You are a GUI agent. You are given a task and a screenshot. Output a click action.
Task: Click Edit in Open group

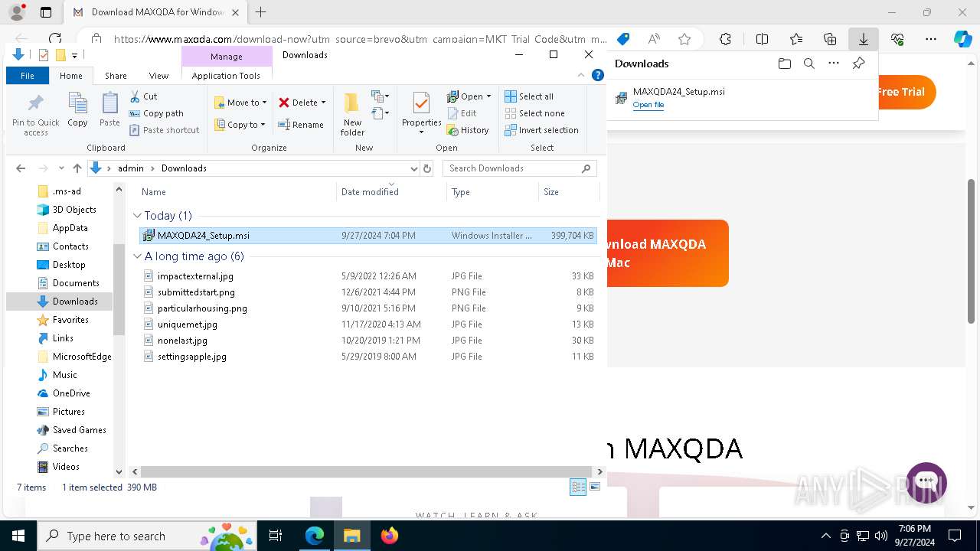click(462, 113)
